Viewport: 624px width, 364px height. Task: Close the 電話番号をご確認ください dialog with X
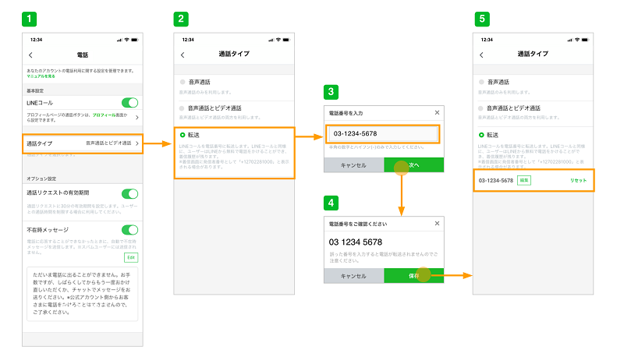tap(437, 223)
